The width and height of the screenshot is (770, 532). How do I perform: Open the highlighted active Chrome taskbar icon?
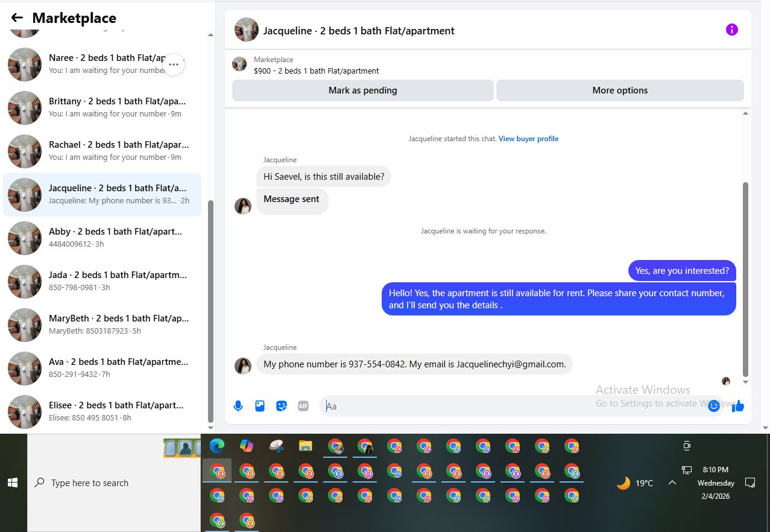[x=217, y=471]
